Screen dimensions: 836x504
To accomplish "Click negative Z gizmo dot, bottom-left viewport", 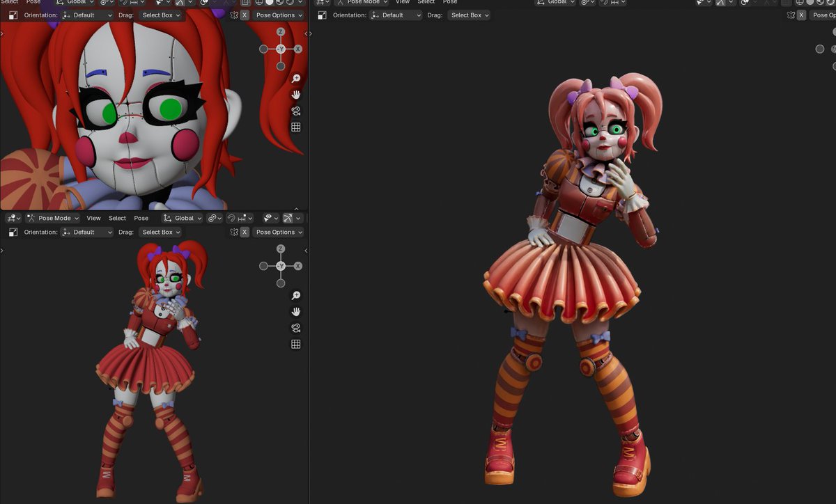I will pos(281,283).
